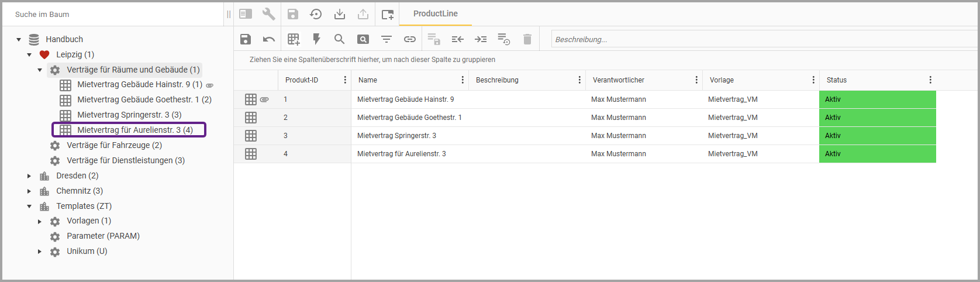Click into the Beschreibung input field
This screenshot has width=980, height=282.
(760, 39)
